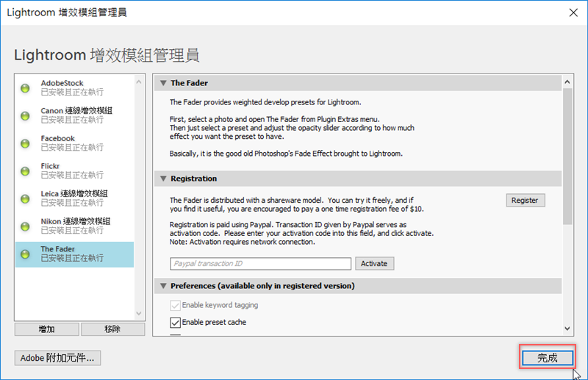Click the green status icon beside AdobeStock
The image size is (588, 380).
(25, 88)
